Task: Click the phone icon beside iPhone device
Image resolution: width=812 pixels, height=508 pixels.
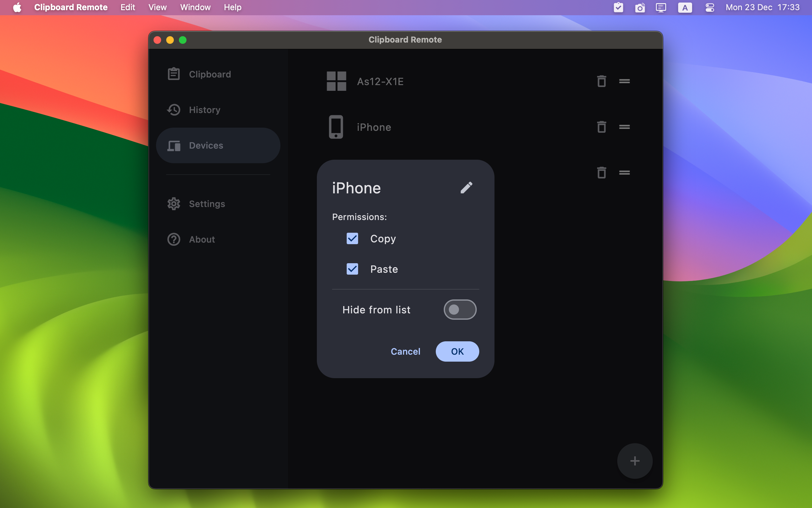Action: [336, 127]
